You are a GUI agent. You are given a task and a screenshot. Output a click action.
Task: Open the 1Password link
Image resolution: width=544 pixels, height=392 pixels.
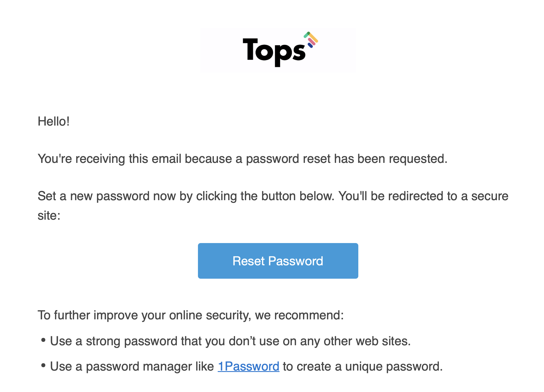[248, 366]
